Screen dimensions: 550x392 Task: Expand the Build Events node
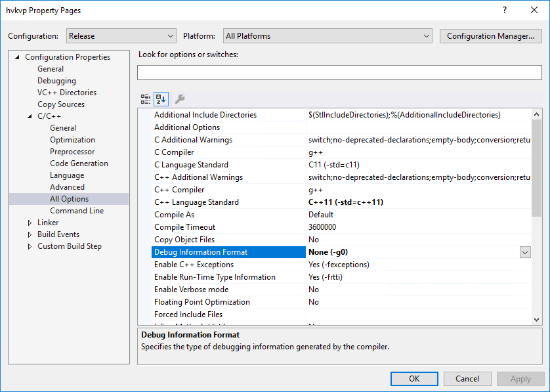30,234
